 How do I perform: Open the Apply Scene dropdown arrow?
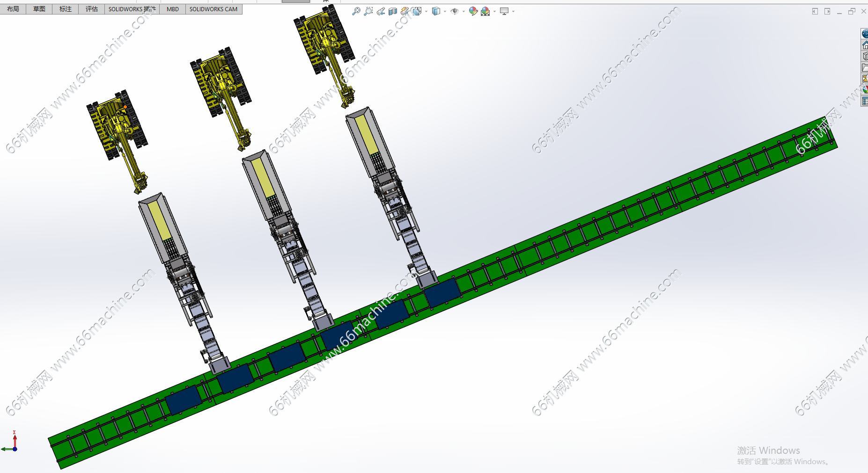[x=494, y=11]
